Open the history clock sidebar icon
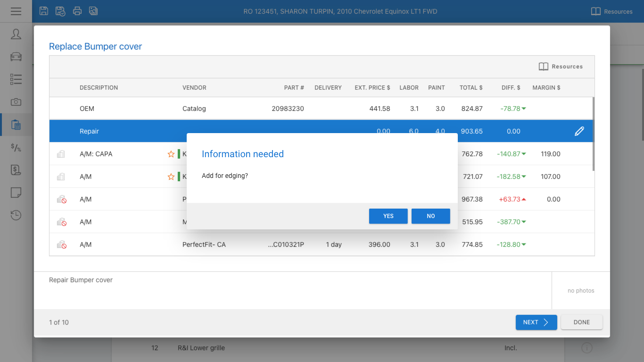The image size is (644, 362). pyautogui.click(x=16, y=215)
